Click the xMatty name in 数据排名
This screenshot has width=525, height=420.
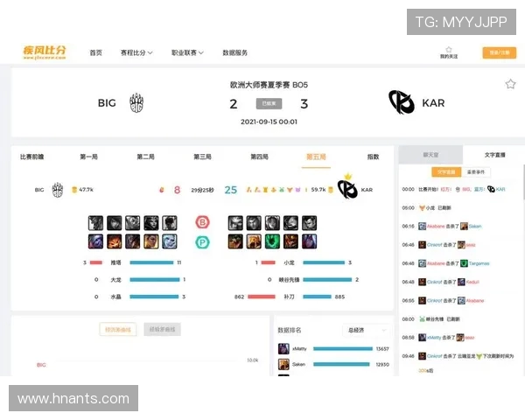click(299, 348)
